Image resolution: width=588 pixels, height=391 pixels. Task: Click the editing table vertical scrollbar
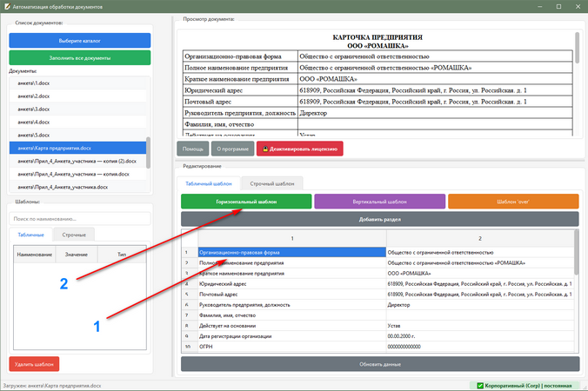[x=577, y=253]
